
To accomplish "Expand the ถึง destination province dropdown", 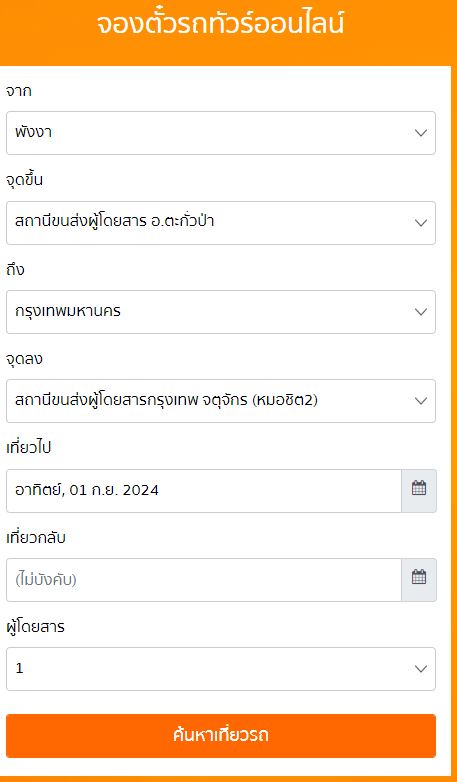I will [221, 312].
